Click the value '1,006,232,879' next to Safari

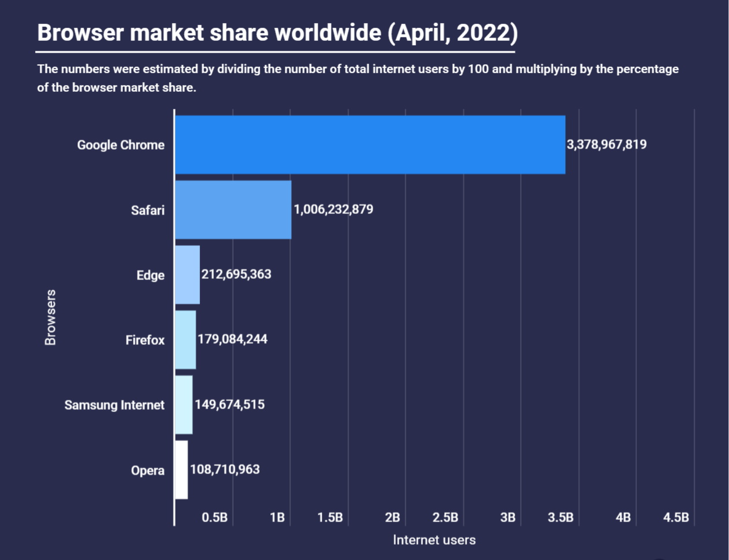[334, 209]
